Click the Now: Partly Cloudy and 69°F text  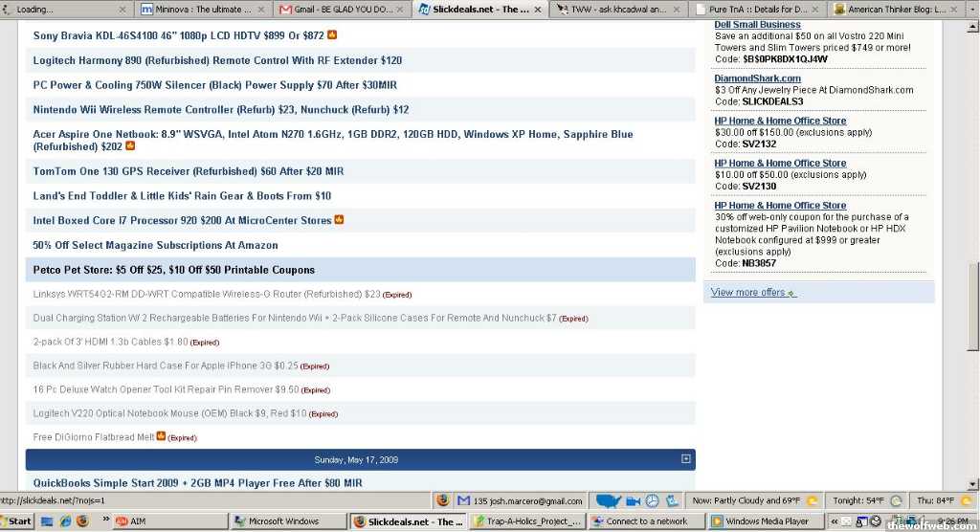click(746, 500)
